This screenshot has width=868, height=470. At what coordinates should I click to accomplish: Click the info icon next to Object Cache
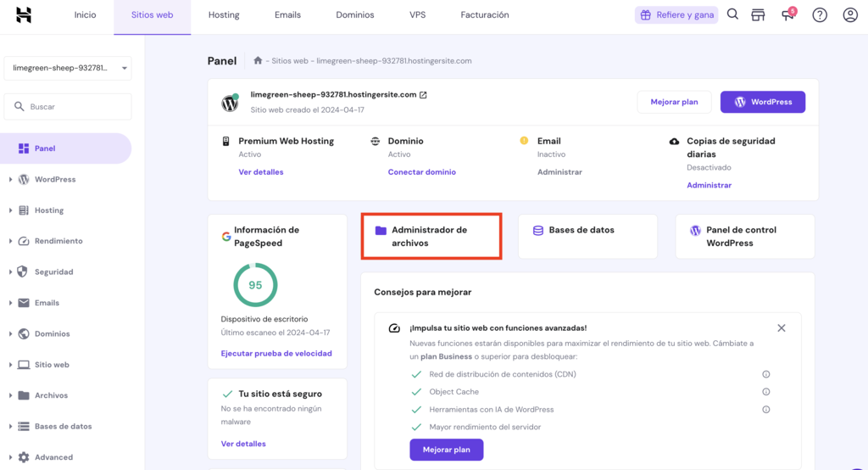pyautogui.click(x=765, y=392)
